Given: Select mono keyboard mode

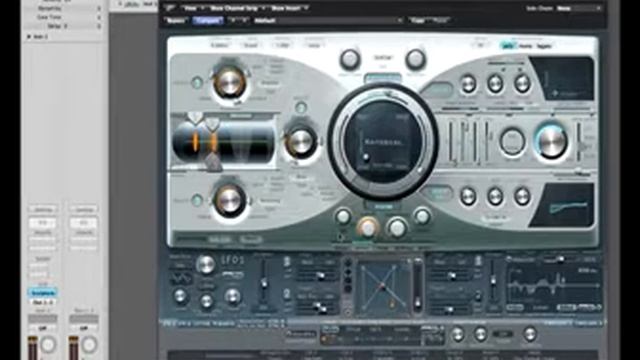Looking at the screenshot, I should point(525,46).
